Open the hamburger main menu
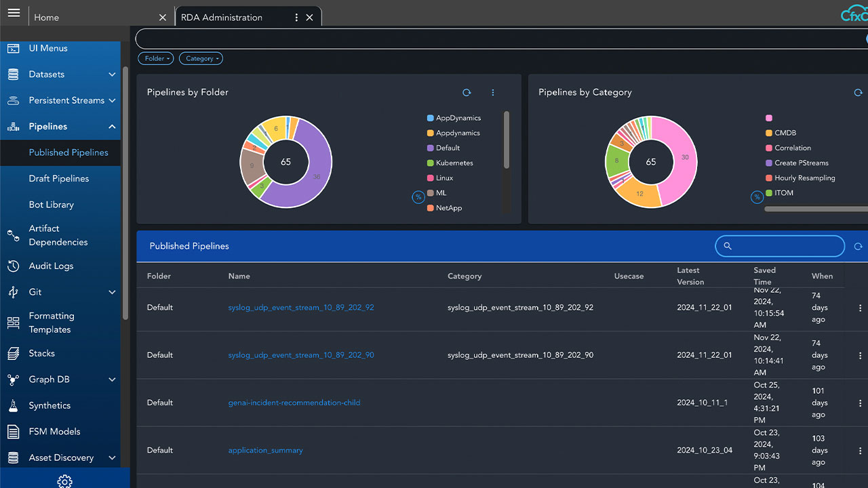 pos(14,14)
